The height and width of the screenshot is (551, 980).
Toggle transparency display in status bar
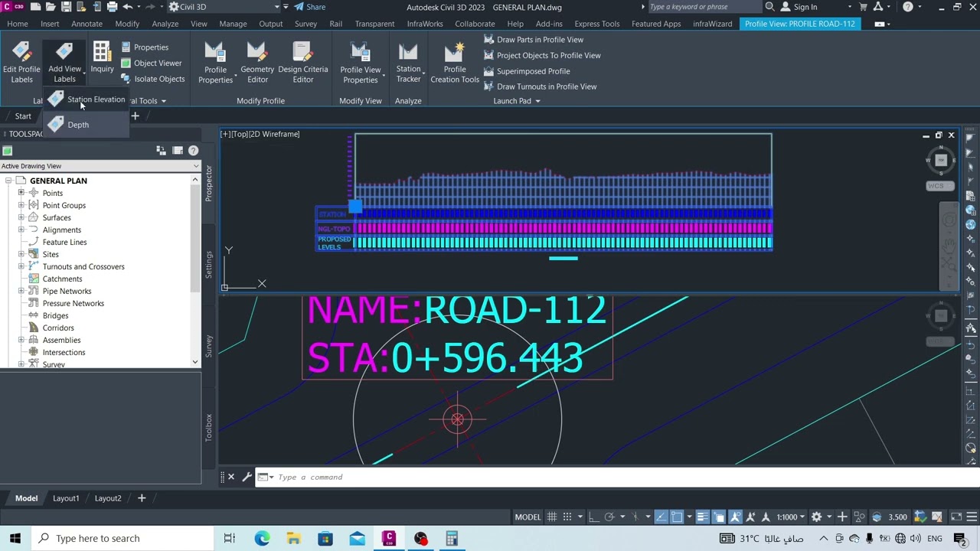click(719, 517)
